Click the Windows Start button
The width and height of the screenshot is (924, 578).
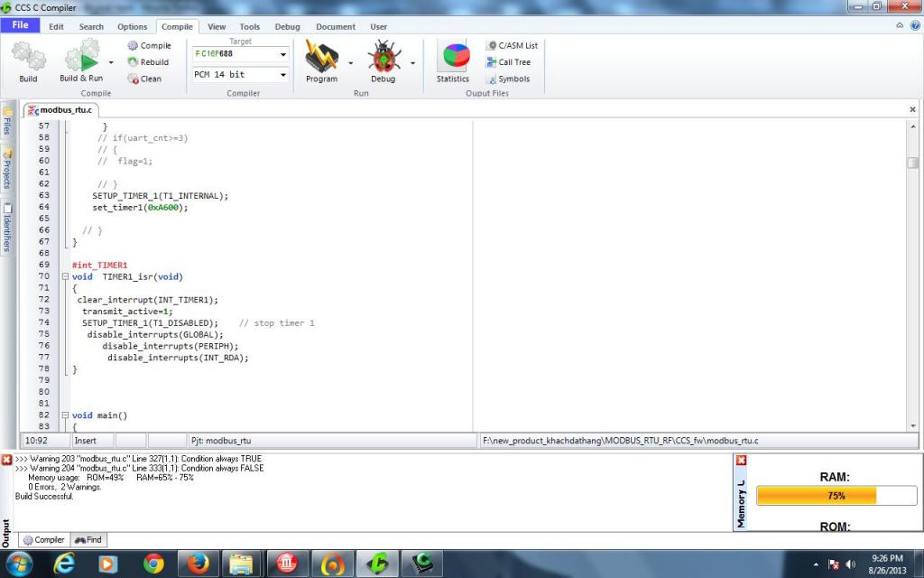coord(19,564)
